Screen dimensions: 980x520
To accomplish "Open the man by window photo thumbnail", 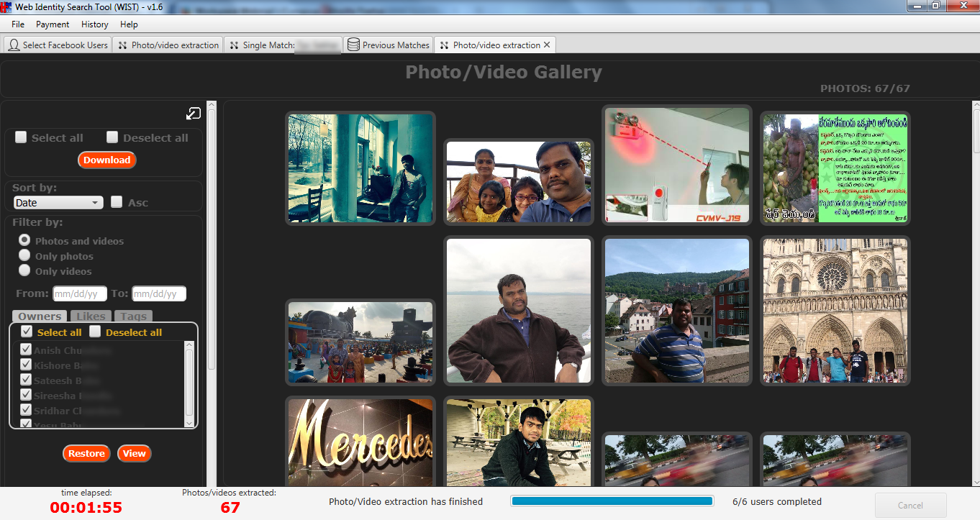I will pyautogui.click(x=360, y=168).
